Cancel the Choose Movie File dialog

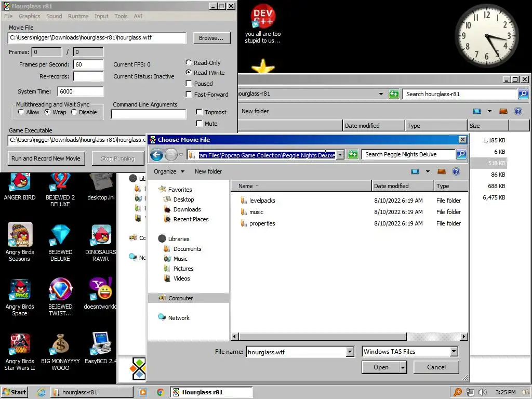point(436,367)
